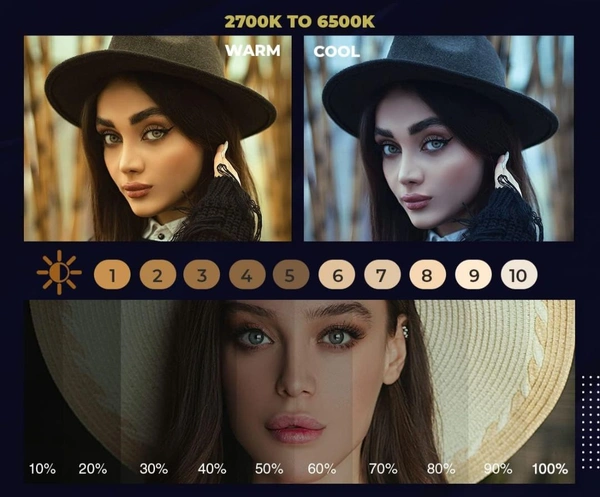The image size is (600, 497).
Task: Click the WARM portrait thumbnail
Action: click(x=158, y=139)
